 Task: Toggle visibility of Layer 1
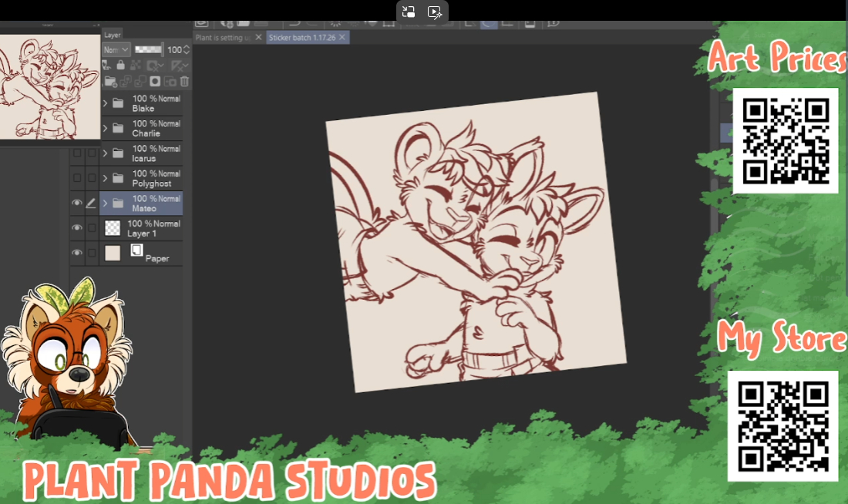76,228
